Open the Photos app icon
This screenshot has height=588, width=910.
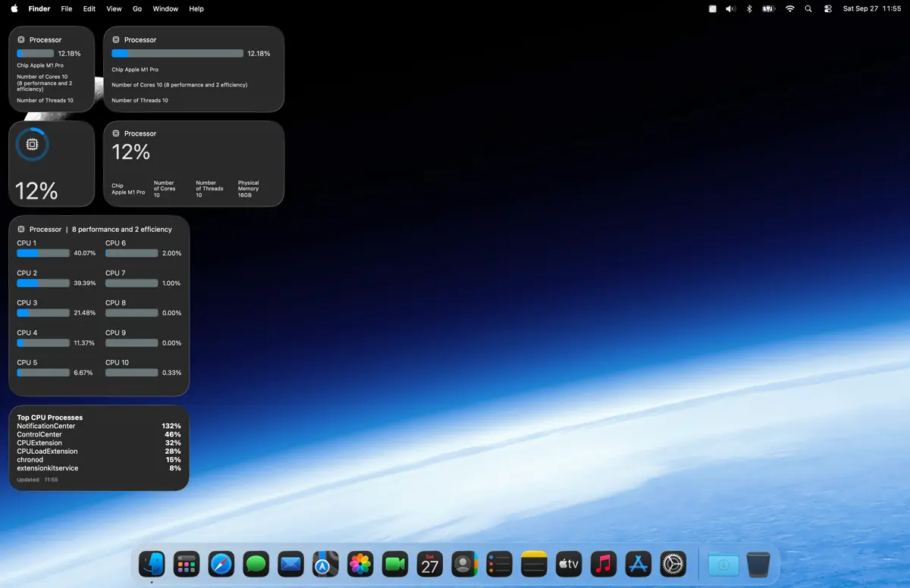tap(360, 564)
